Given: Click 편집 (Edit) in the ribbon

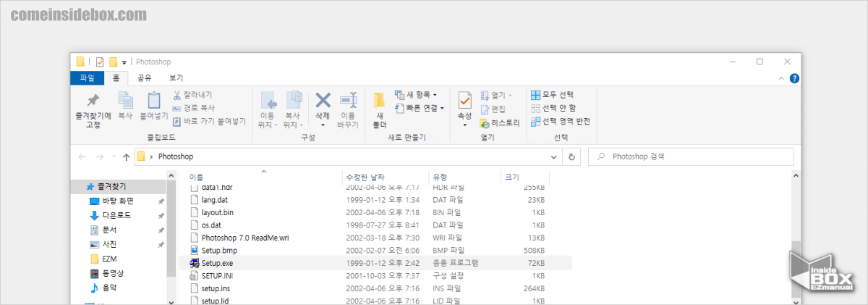Looking at the screenshot, I should 493,109.
